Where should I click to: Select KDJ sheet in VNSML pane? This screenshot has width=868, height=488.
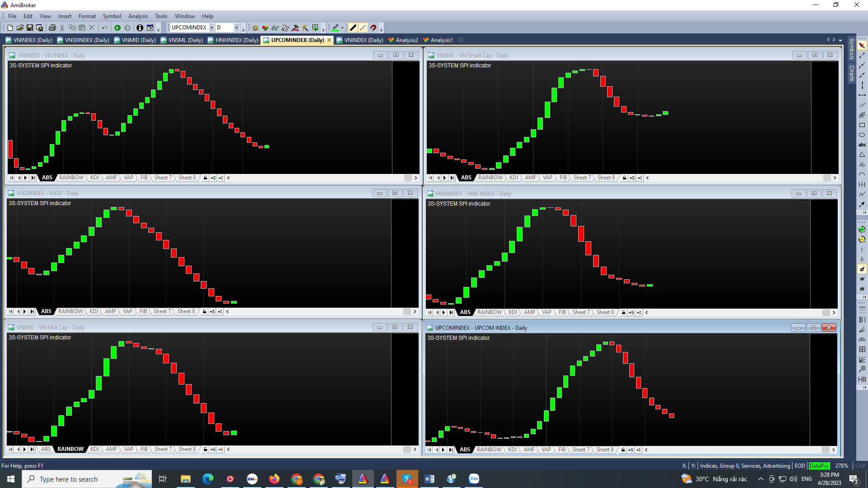point(514,178)
